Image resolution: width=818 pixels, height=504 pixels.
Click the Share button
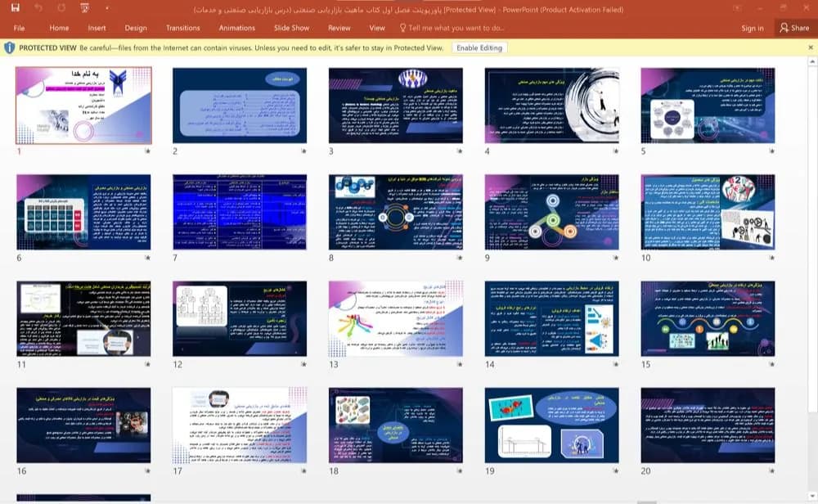[x=794, y=28]
